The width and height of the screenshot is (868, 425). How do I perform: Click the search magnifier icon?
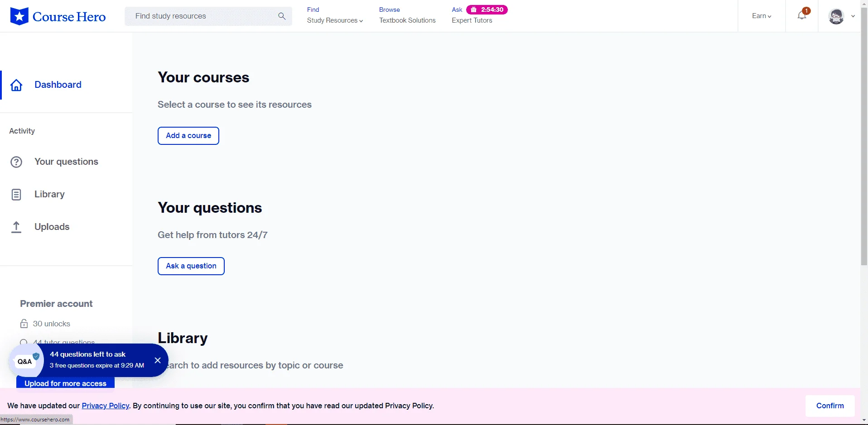(x=282, y=16)
